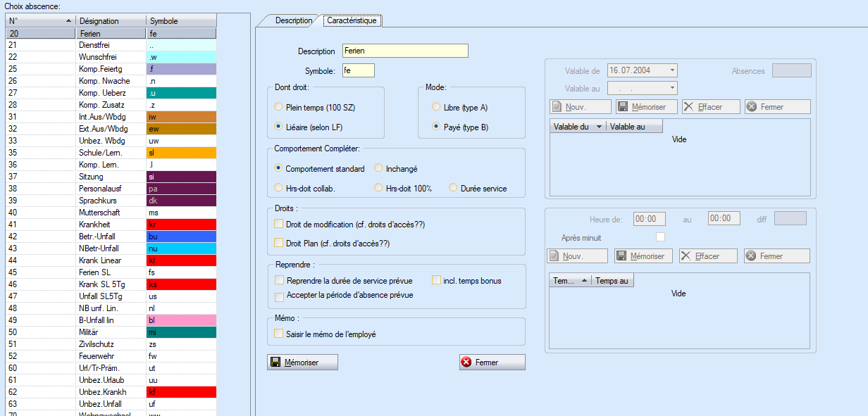Switch to the Description tab
Screen dimensions: 868x416
293,20
